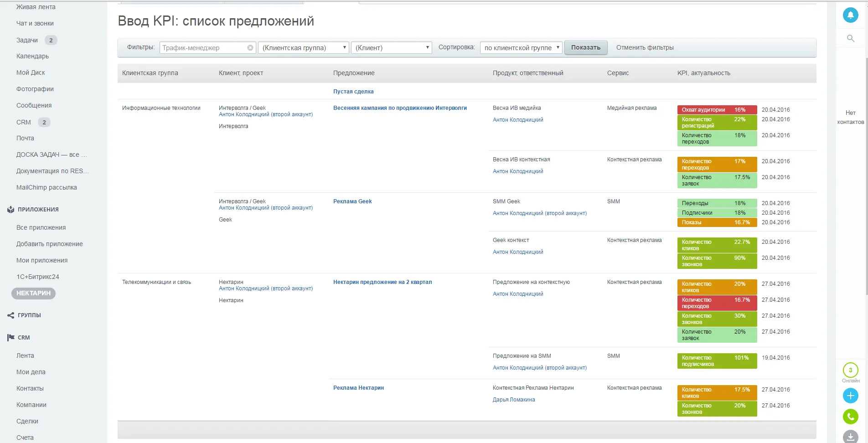Click the blue plus add button
868x443 pixels.
[850, 396]
